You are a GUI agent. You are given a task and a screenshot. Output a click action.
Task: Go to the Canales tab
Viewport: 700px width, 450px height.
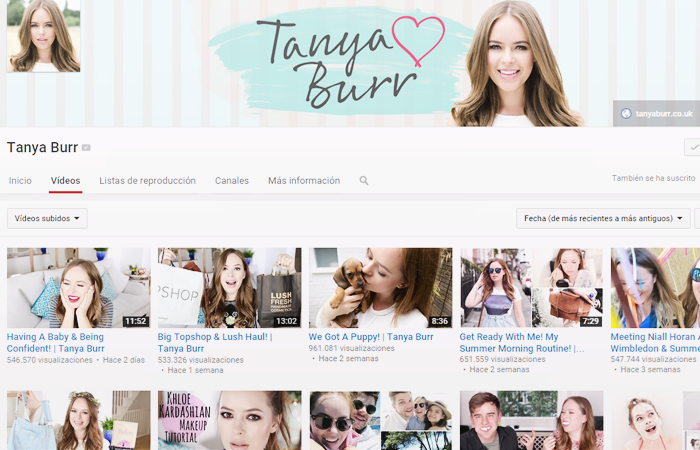[232, 180]
